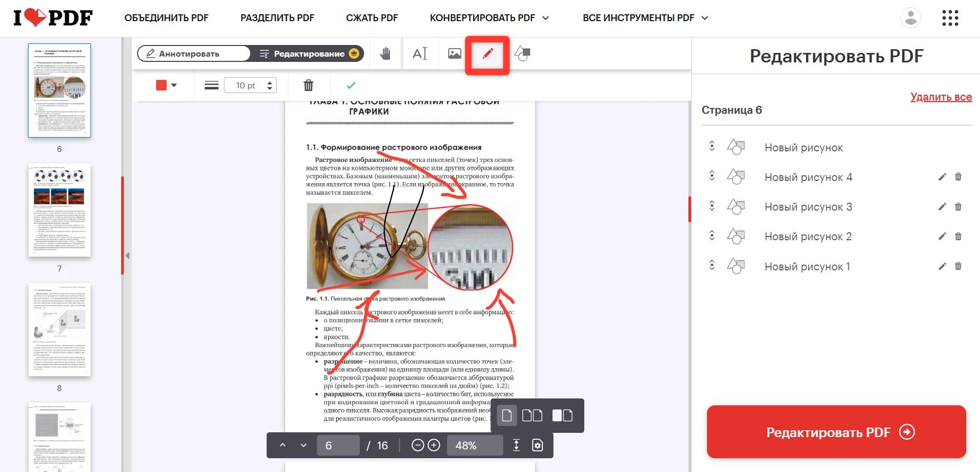
Task: Select the hand pan tool
Action: click(385, 53)
